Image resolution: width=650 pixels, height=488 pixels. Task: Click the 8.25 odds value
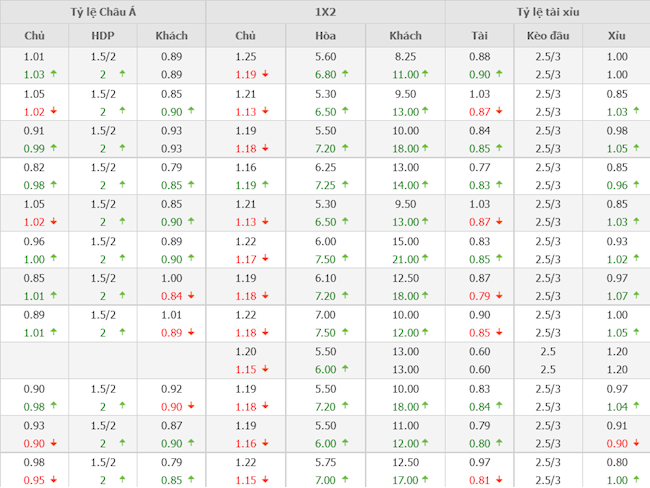tap(405, 57)
